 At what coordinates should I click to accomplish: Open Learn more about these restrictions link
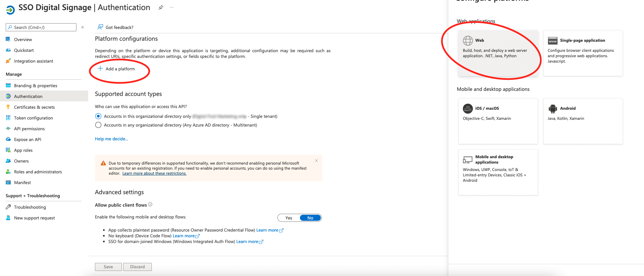pyautogui.click(x=154, y=173)
